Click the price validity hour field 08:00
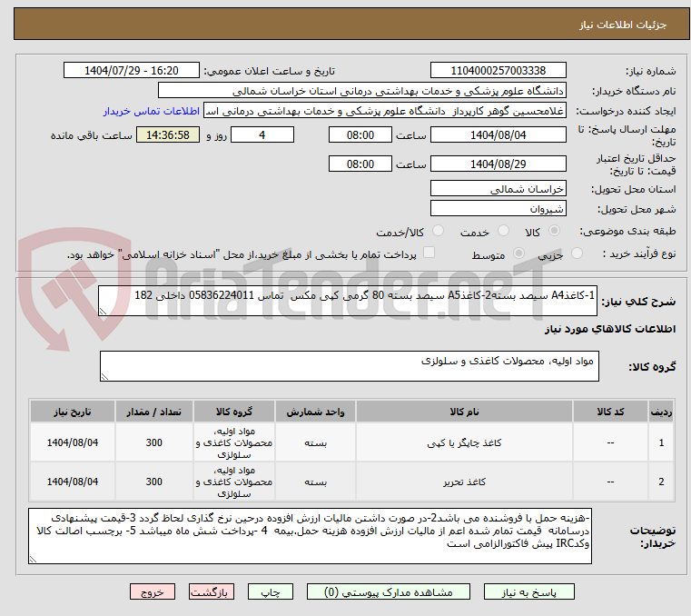The image size is (691, 616). (360, 164)
